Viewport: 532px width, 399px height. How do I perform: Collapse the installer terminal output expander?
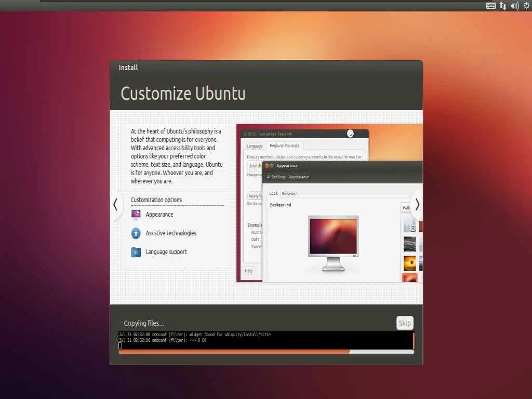click(121, 323)
